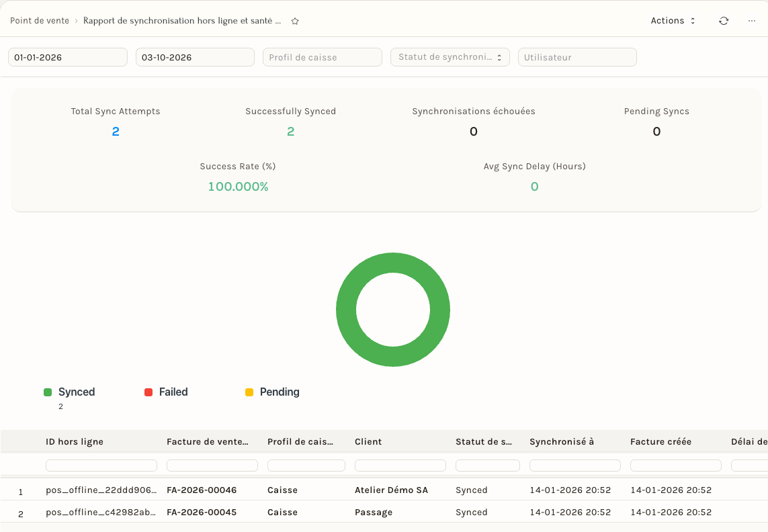768x532 pixels.
Task: Edit the end date 03-10-2026 field
Action: 195,57
